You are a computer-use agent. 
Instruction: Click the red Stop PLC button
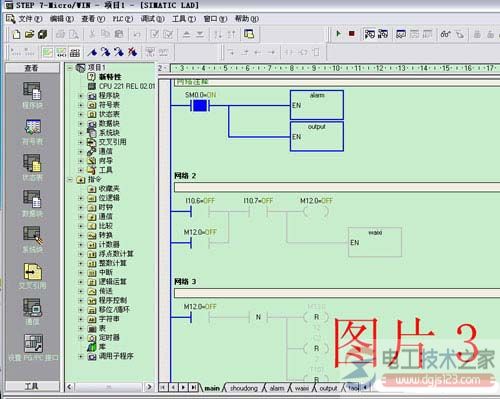point(351,34)
